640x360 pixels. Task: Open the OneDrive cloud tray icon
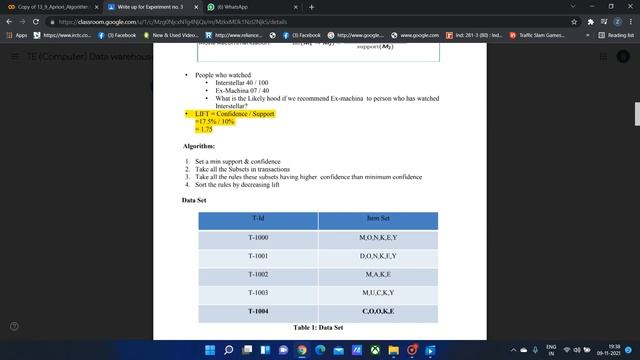[x=524, y=350]
